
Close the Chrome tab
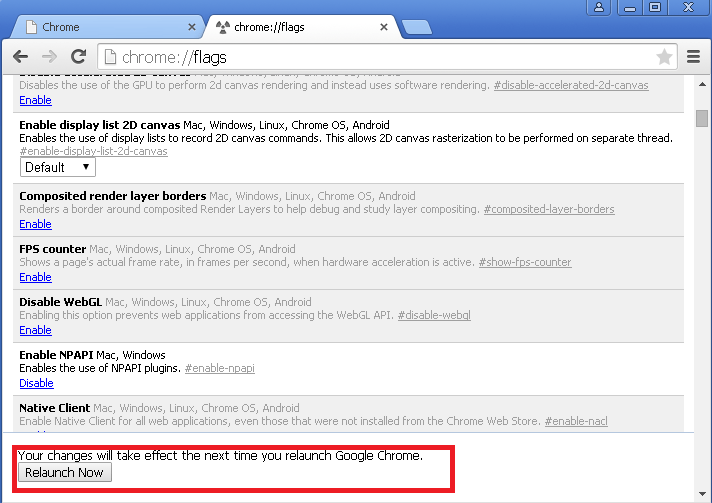192,27
